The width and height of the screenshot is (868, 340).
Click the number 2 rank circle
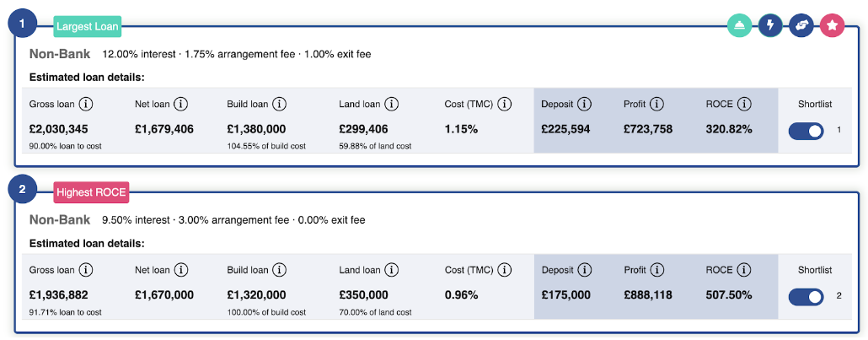(x=23, y=189)
